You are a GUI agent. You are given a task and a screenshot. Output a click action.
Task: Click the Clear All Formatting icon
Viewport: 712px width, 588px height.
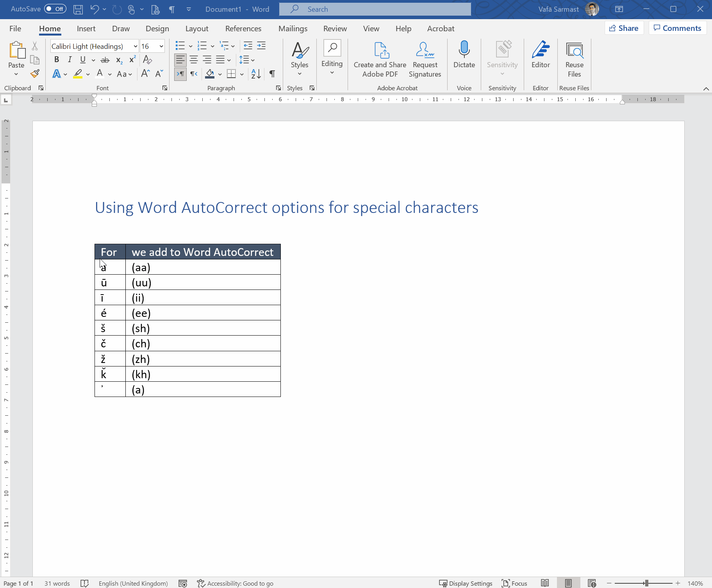[x=147, y=60]
